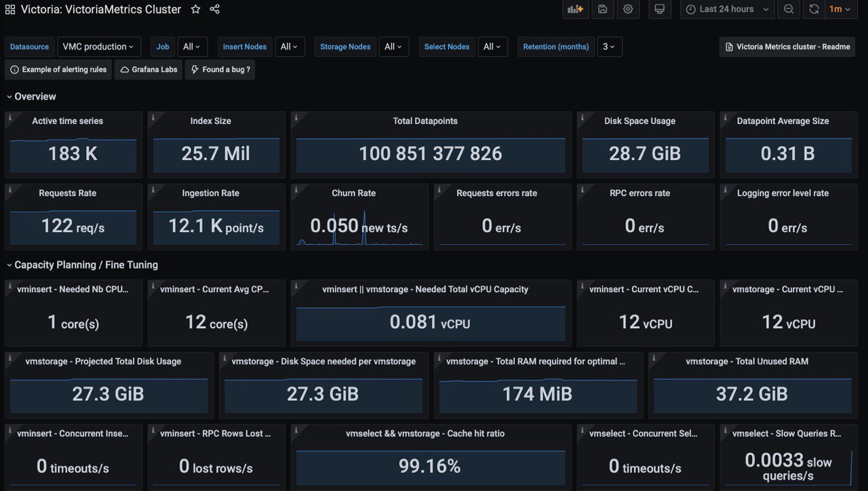This screenshot has width=868, height=491.
Task: Open the Job All dropdown
Action: click(193, 47)
